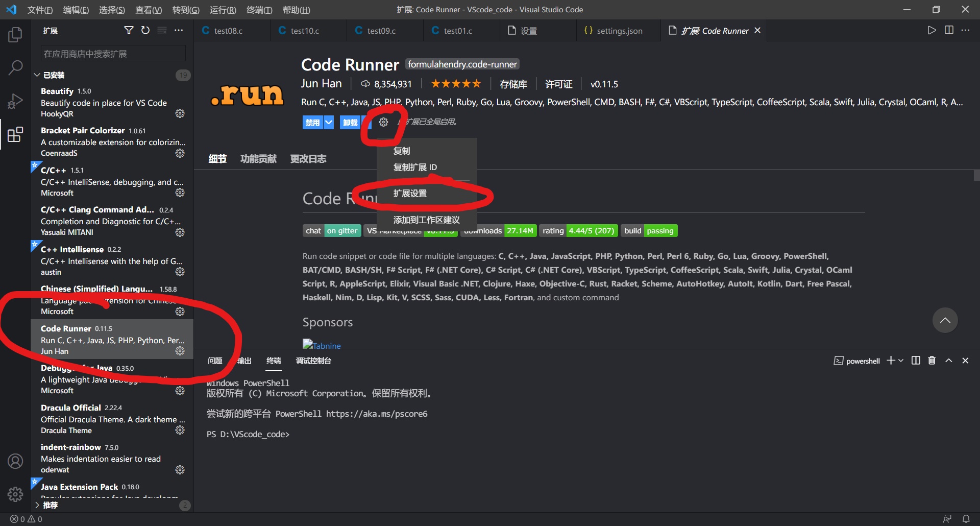Clear extension search results icon
980x526 pixels.
click(x=162, y=31)
